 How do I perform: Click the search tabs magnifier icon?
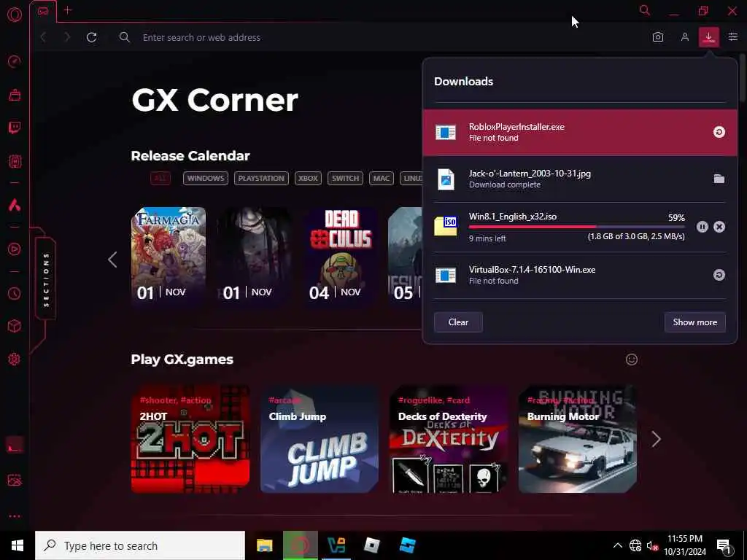tap(645, 10)
